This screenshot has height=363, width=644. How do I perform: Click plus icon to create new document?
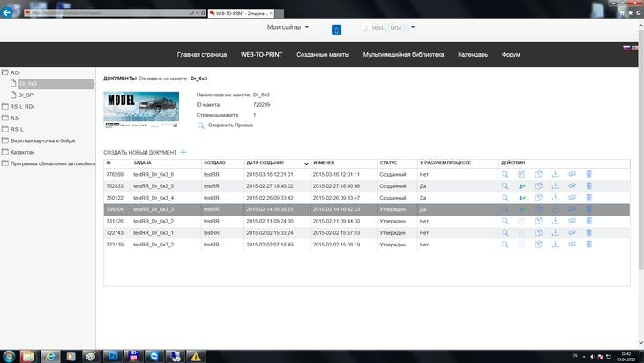183,153
